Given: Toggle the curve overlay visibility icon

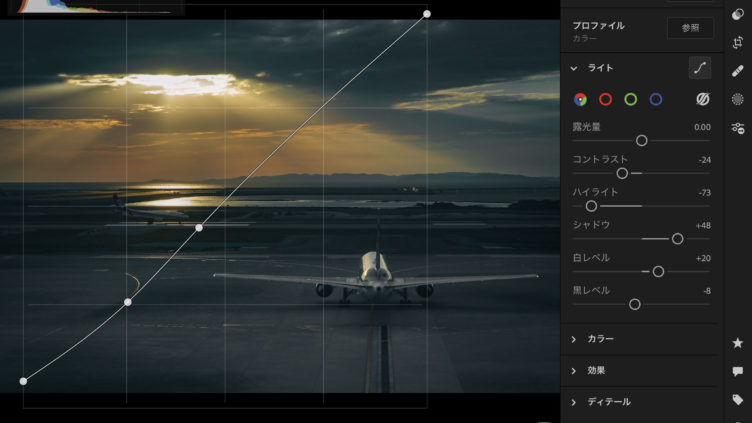Looking at the screenshot, I should tap(702, 99).
